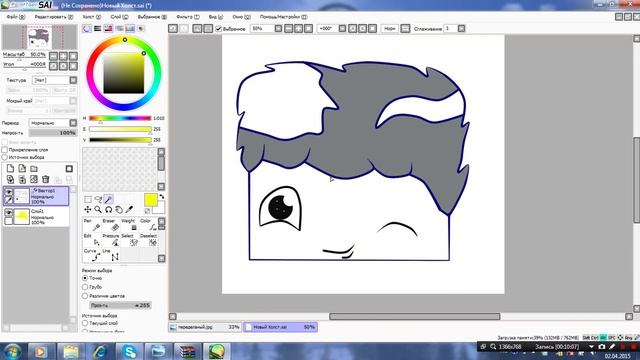Open the zoom percentage dropdown in toolbar

[278, 29]
